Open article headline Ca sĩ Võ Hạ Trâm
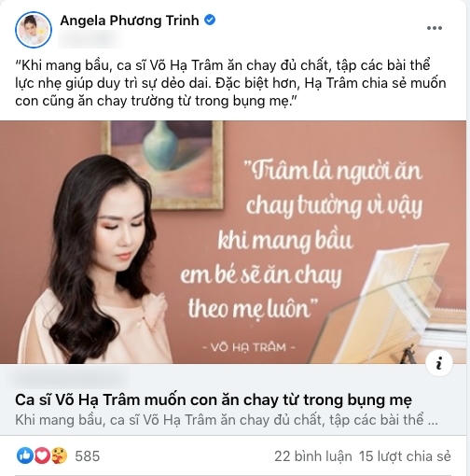Viewport: 470px width, 476px height. tap(214, 400)
